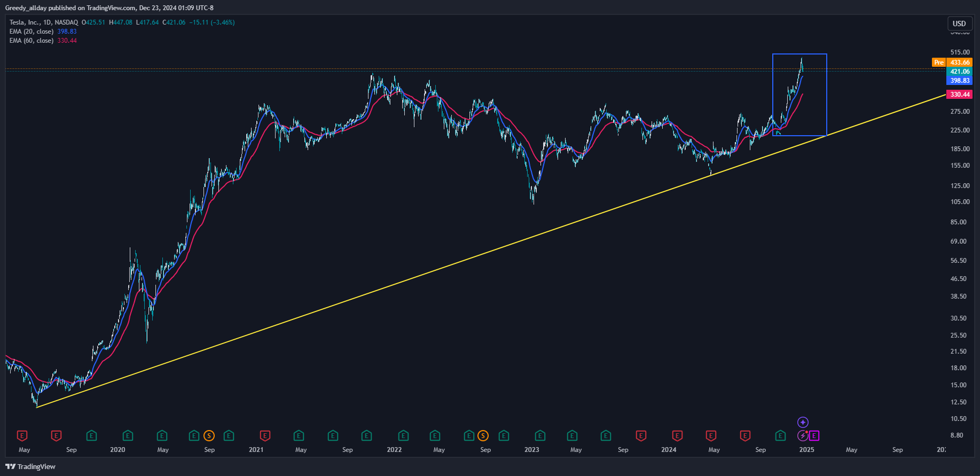
Task: Click the orange stock split marker near Sep 2020
Action: tap(209, 436)
